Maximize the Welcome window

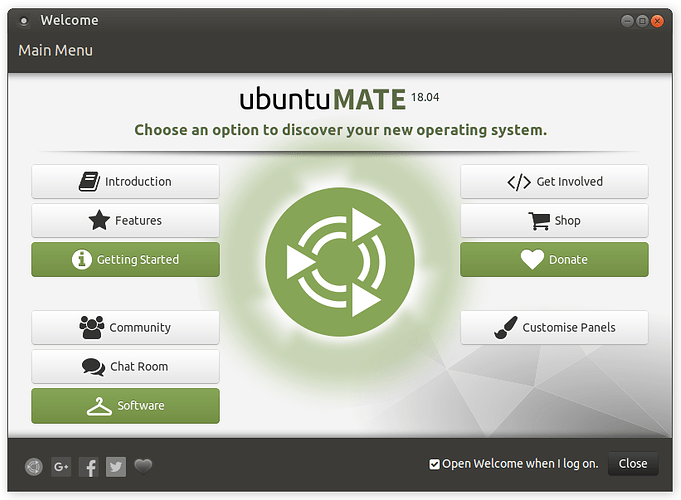click(x=642, y=21)
